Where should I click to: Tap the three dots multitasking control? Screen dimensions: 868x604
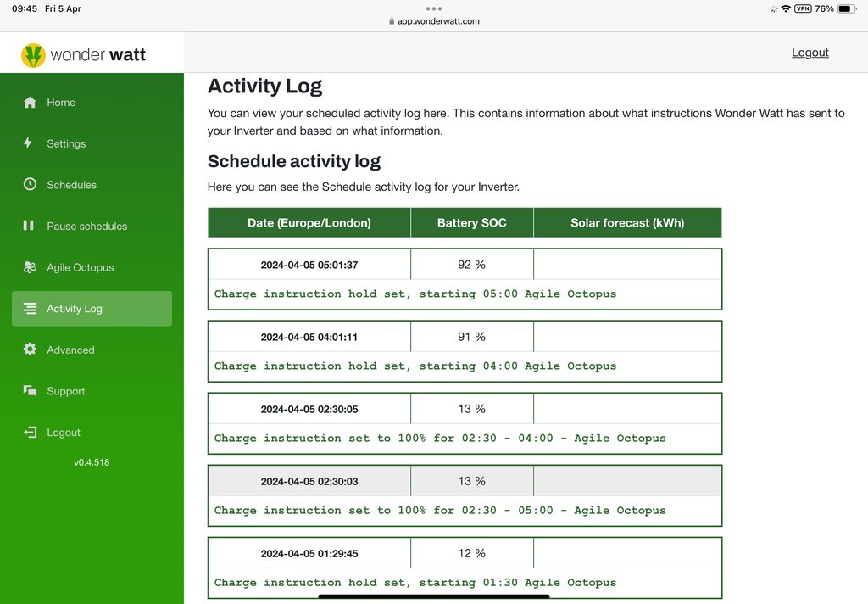[x=434, y=8]
